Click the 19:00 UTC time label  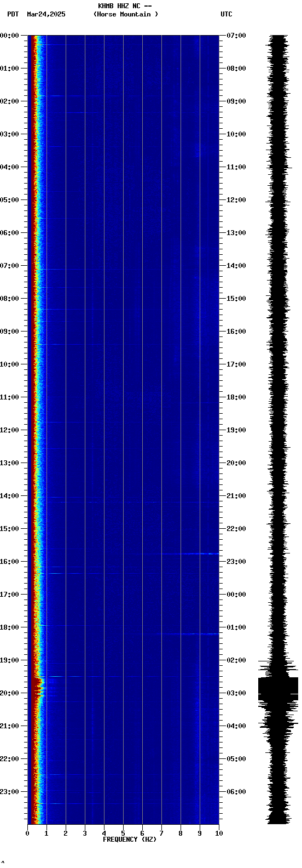(x=236, y=430)
